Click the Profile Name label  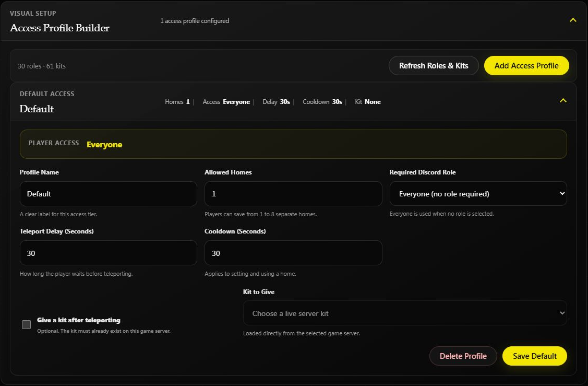point(39,172)
